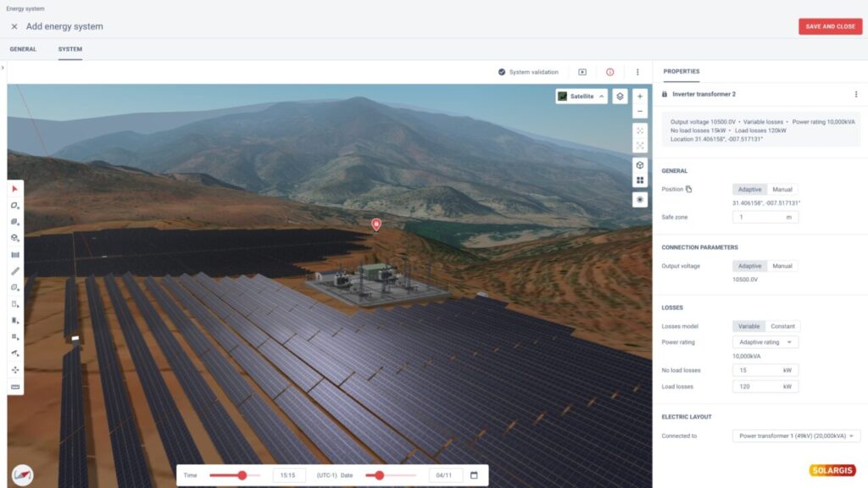Click the red warning indicator next to the play icon

tap(609, 71)
